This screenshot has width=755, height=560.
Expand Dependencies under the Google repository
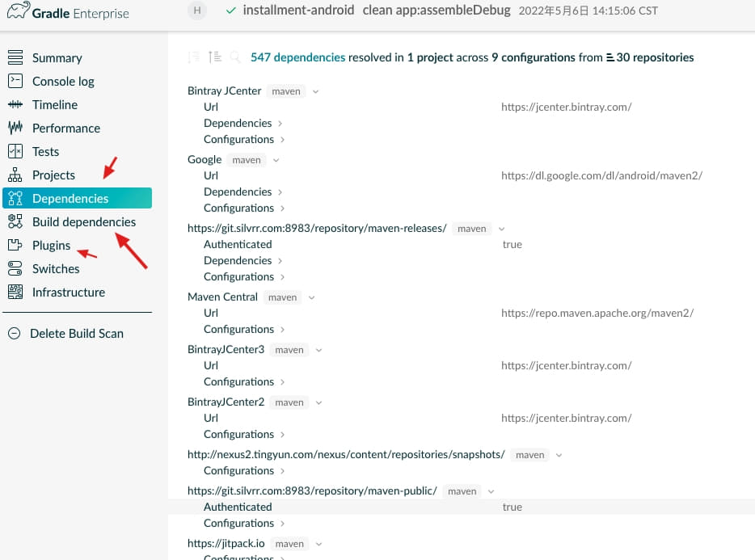[x=243, y=192]
